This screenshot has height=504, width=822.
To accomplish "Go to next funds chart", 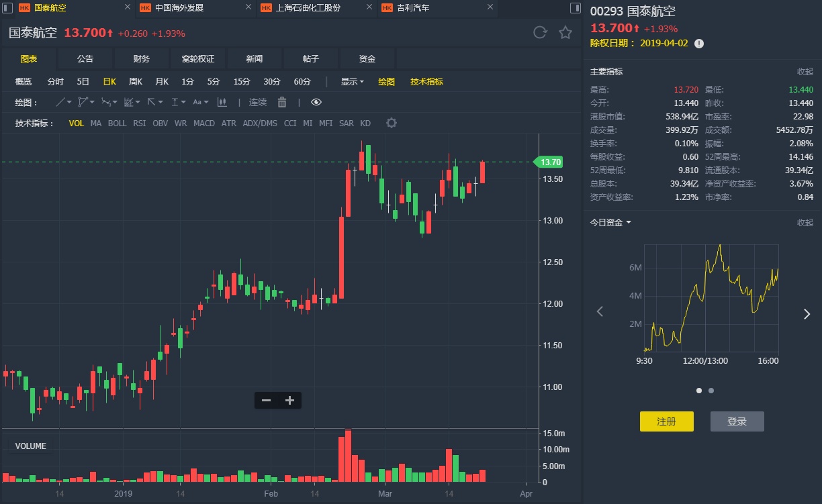I will pos(807,313).
